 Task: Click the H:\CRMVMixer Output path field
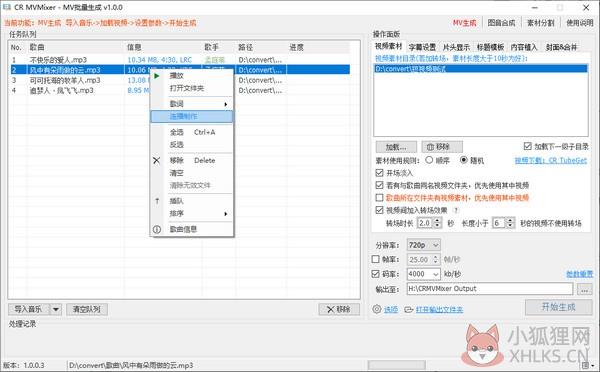coord(490,289)
